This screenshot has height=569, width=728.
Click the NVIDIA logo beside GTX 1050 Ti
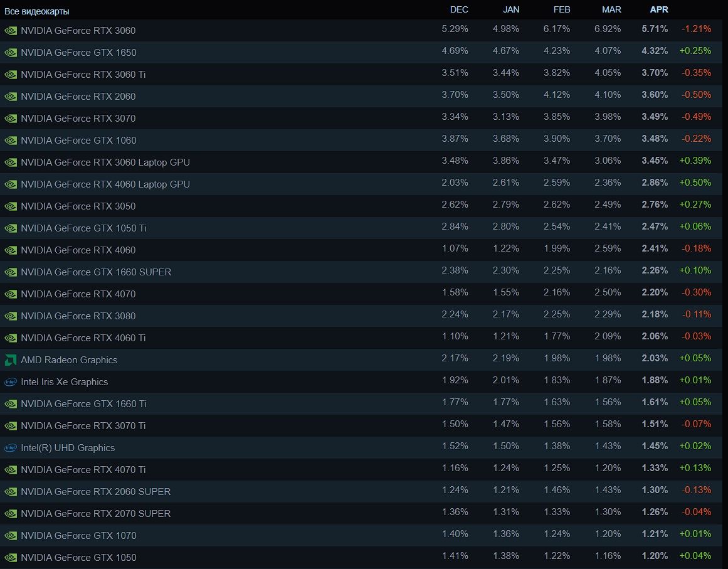click(11, 228)
